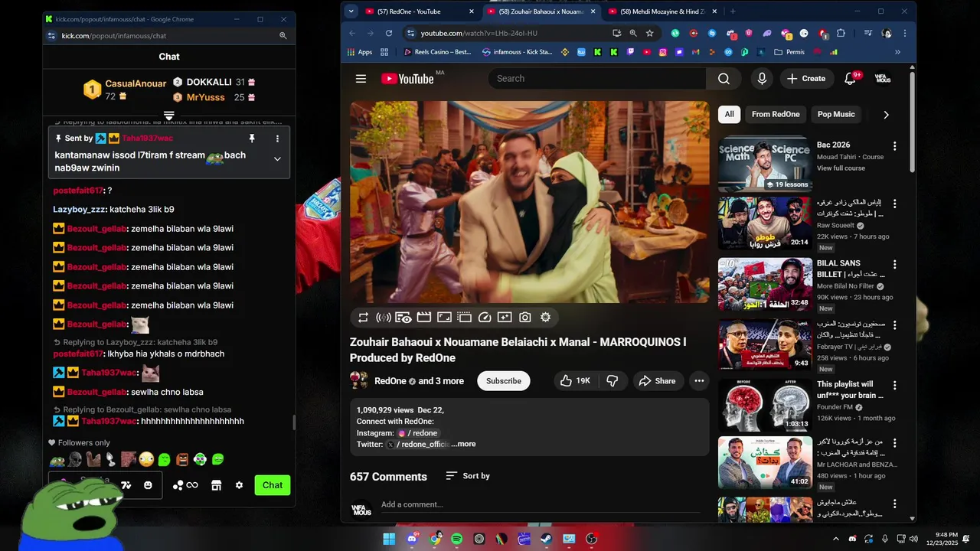Click View full course link

click(841, 168)
